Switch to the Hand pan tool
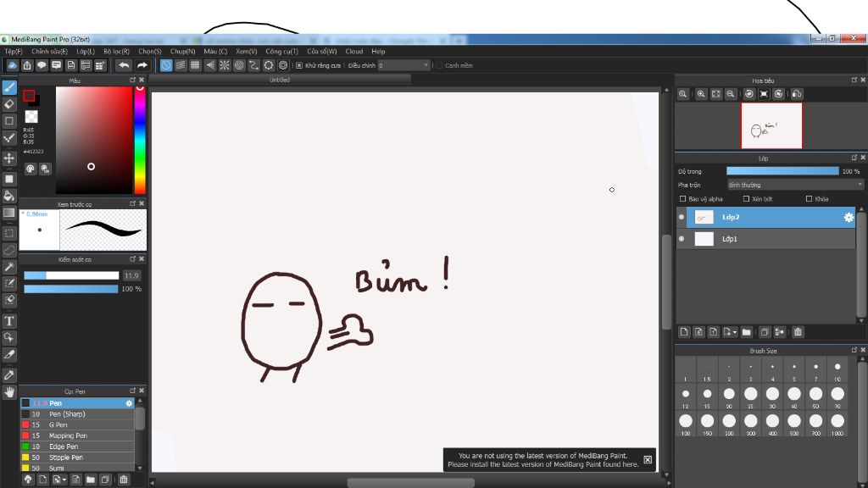The image size is (868, 488). click(x=9, y=391)
